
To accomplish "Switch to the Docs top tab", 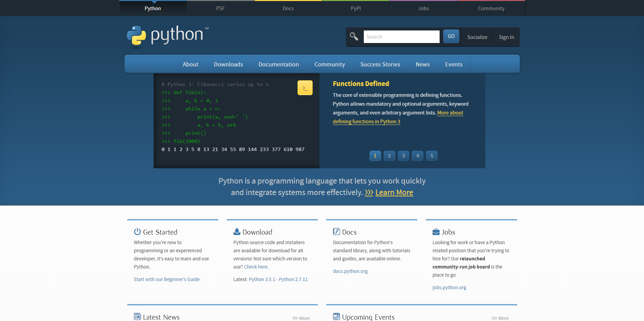I will point(288,8).
